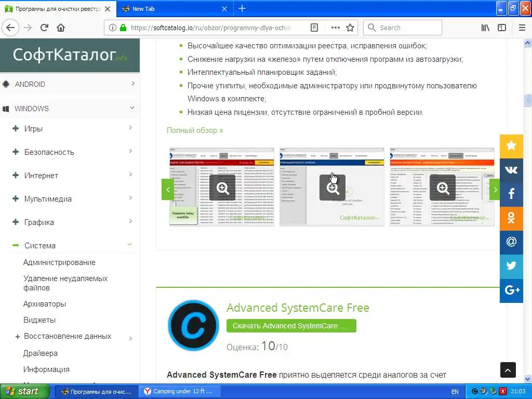The width and height of the screenshot is (532, 399).
Task: Collapse WINDOWS section chevron
Action: pyautogui.click(x=132, y=108)
